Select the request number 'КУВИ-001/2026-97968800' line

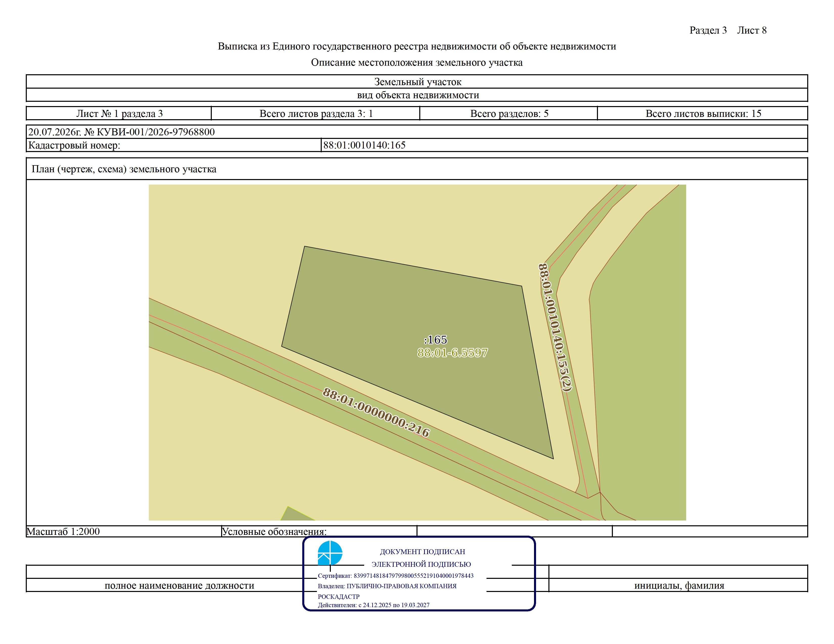[417, 132]
